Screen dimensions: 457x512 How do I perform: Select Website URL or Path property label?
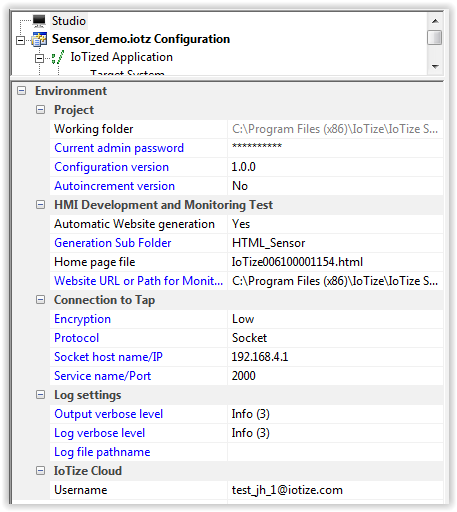(138, 281)
